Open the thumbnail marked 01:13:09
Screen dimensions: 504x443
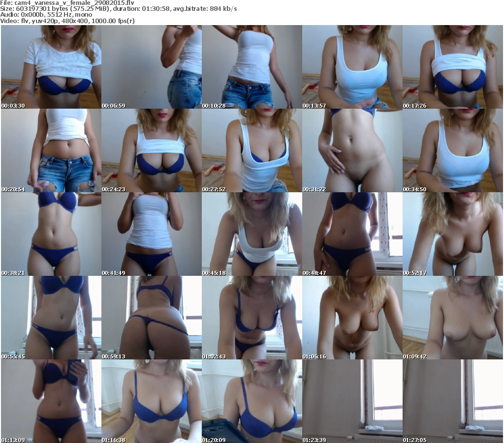(x=51, y=401)
